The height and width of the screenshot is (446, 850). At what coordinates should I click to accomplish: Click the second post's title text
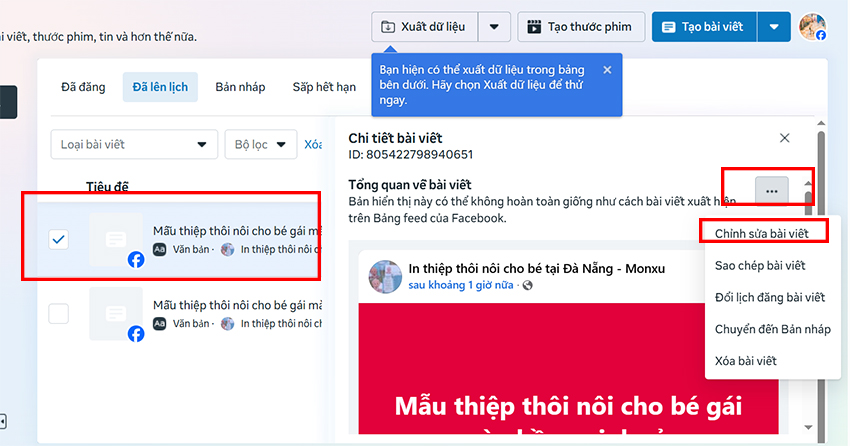[x=237, y=305]
